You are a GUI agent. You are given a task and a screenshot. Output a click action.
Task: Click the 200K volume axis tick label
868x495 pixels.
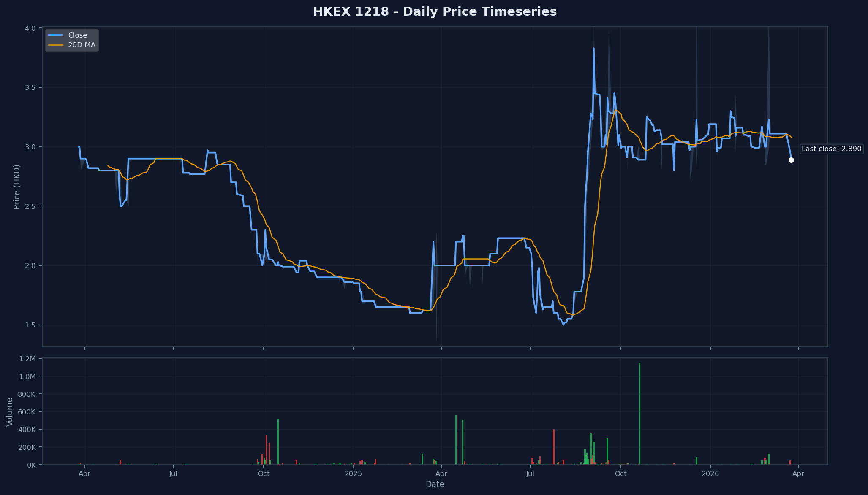[x=27, y=447]
